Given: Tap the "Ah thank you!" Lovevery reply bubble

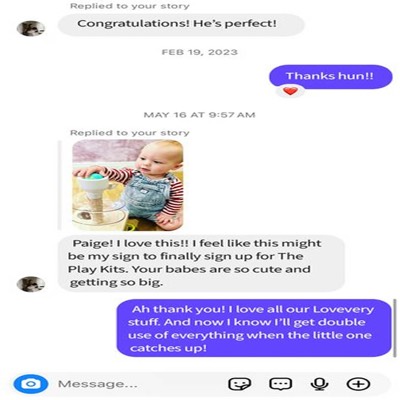Looking at the screenshot, I should (x=254, y=328).
